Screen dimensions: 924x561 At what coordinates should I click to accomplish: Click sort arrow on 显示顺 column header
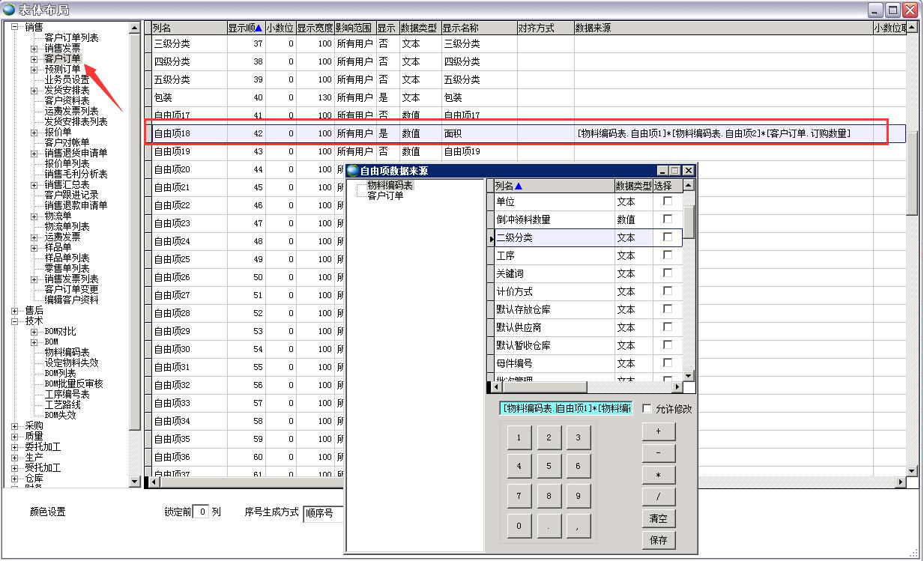(x=259, y=28)
